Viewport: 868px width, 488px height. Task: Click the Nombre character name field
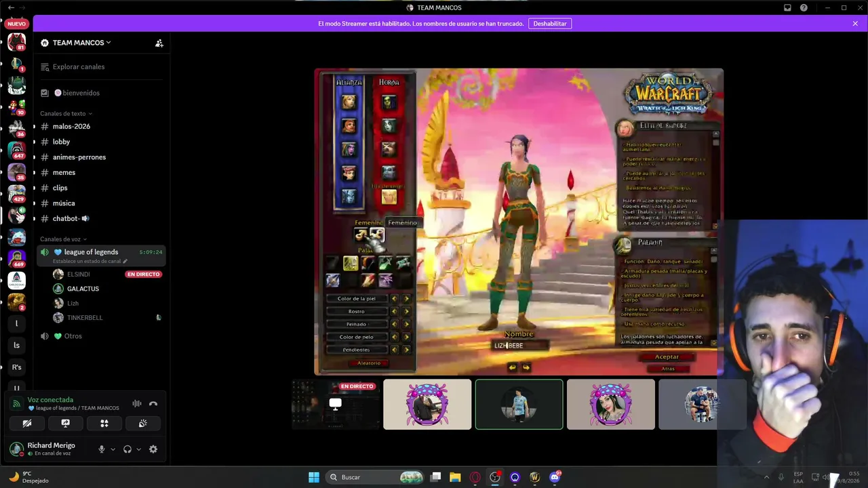click(x=519, y=346)
